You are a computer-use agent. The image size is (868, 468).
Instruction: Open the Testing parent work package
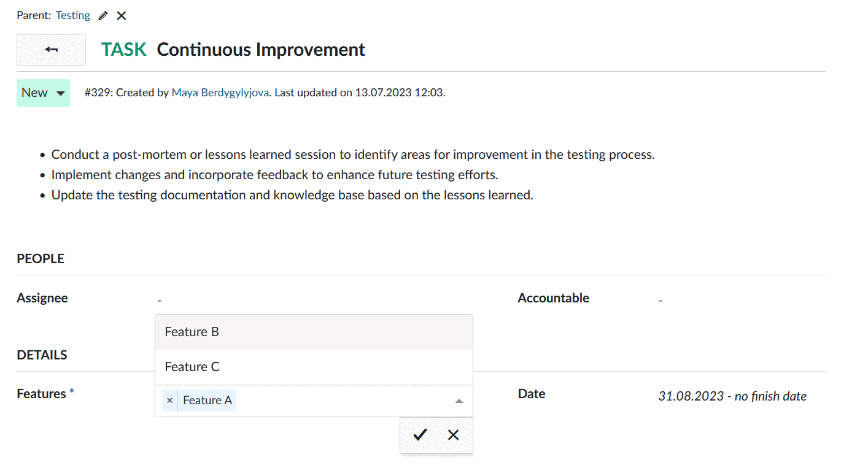[x=73, y=15]
